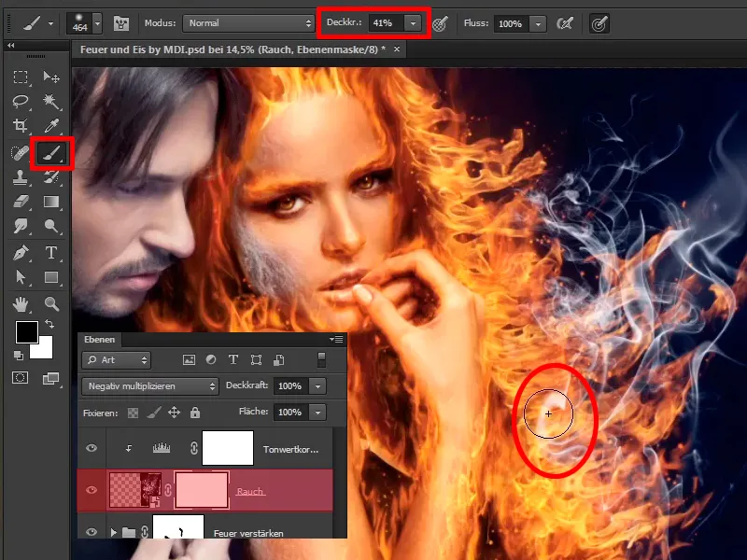Lock image pixels in Fixieren
747x560 pixels.
click(x=153, y=413)
